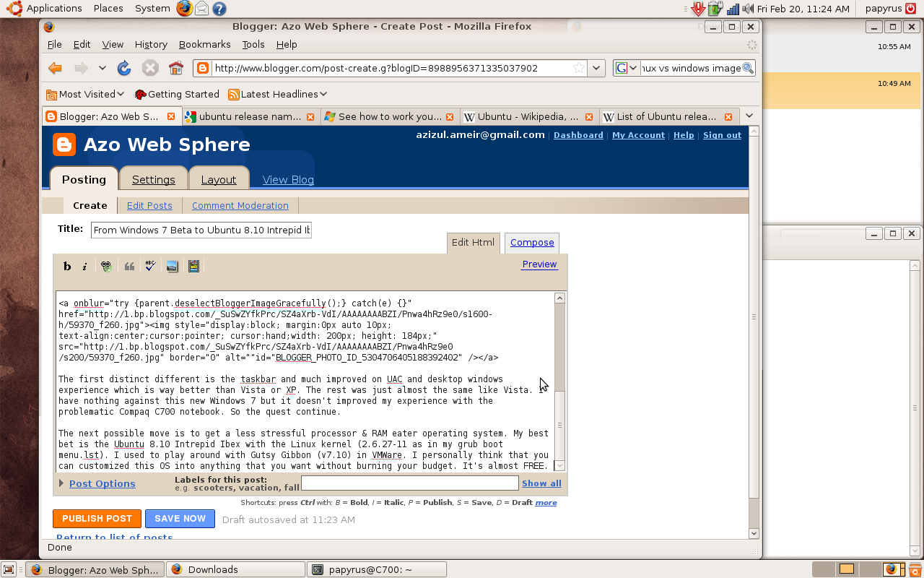Image resolution: width=924 pixels, height=578 pixels.
Task: Apply italic formatting in the post editor
Action: click(x=84, y=267)
